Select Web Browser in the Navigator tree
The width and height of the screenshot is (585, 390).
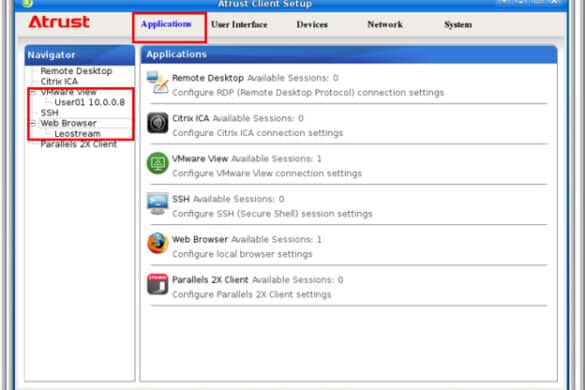coord(68,123)
